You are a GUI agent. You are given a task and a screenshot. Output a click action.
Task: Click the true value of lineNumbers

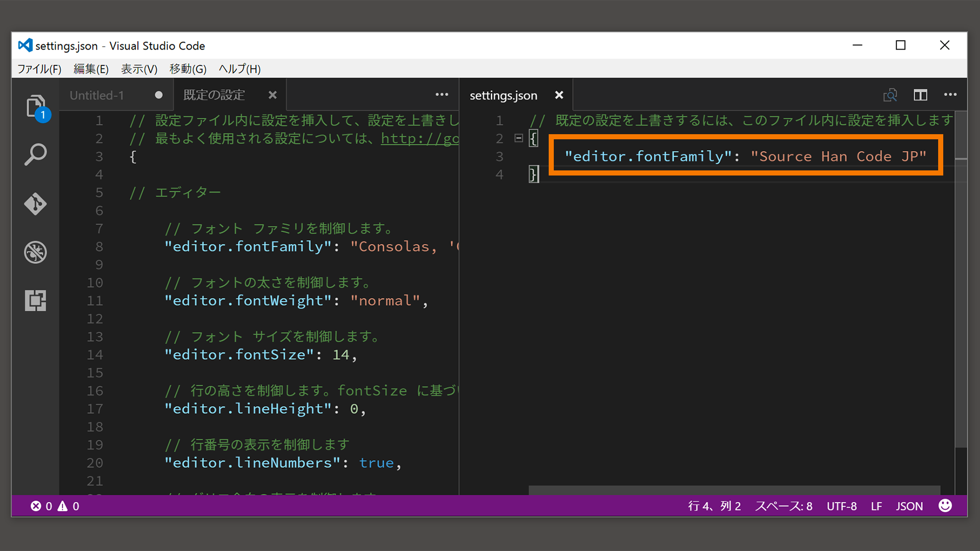(x=377, y=463)
